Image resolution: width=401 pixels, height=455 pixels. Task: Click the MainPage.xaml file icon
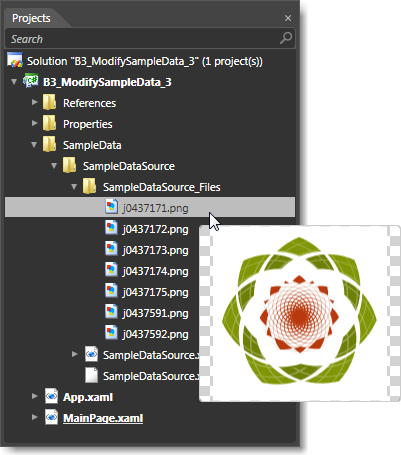[51, 417]
